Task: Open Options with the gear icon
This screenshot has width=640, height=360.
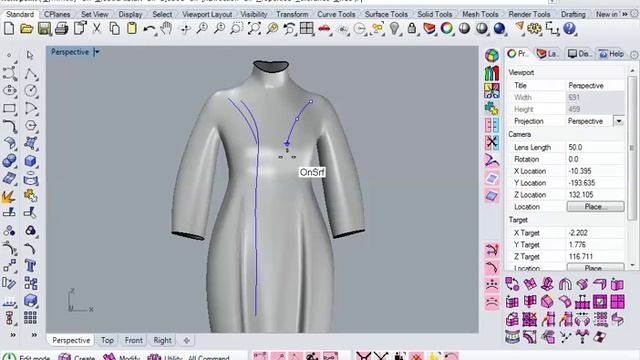Action: [x=534, y=29]
